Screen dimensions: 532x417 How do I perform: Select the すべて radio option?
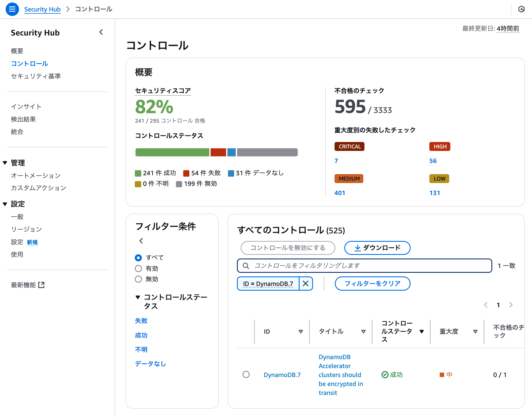coord(138,258)
